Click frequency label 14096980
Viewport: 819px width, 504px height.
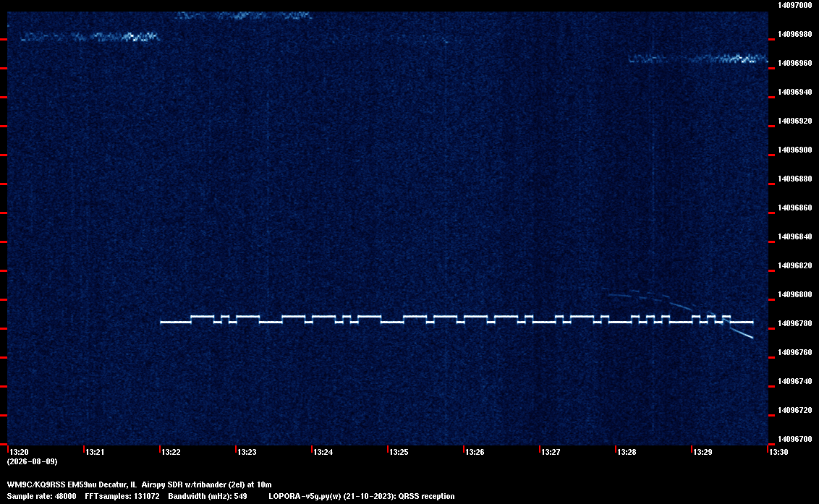(795, 35)
